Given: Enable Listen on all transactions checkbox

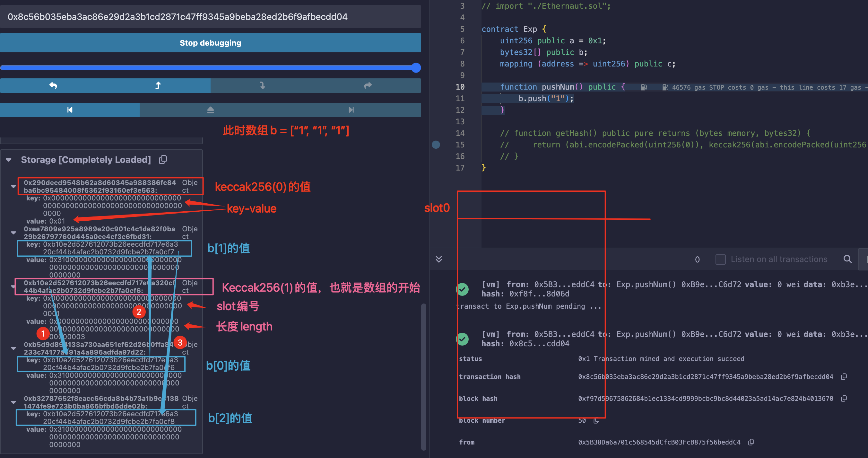Looking at the screenshot, I should coord(720,260).
